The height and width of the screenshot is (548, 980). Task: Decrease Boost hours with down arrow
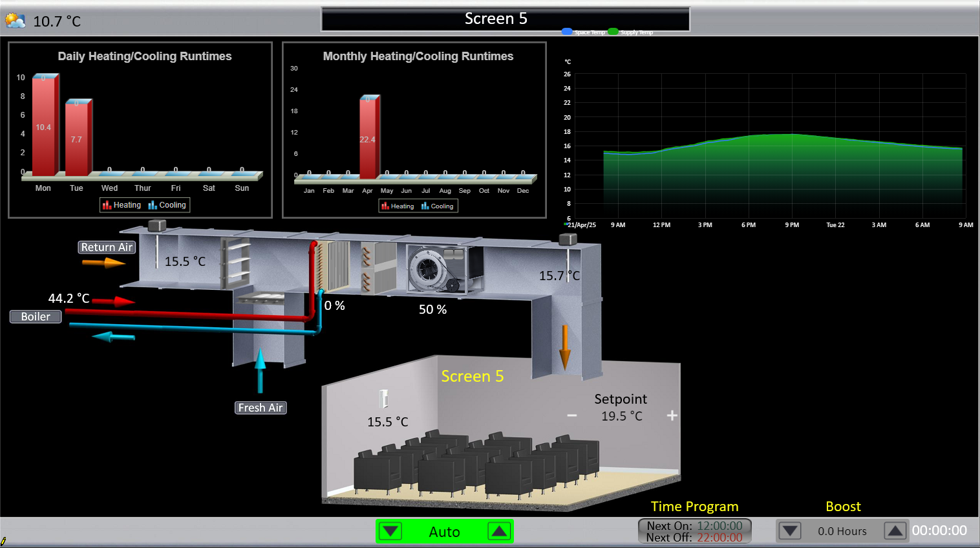point(790,531)
